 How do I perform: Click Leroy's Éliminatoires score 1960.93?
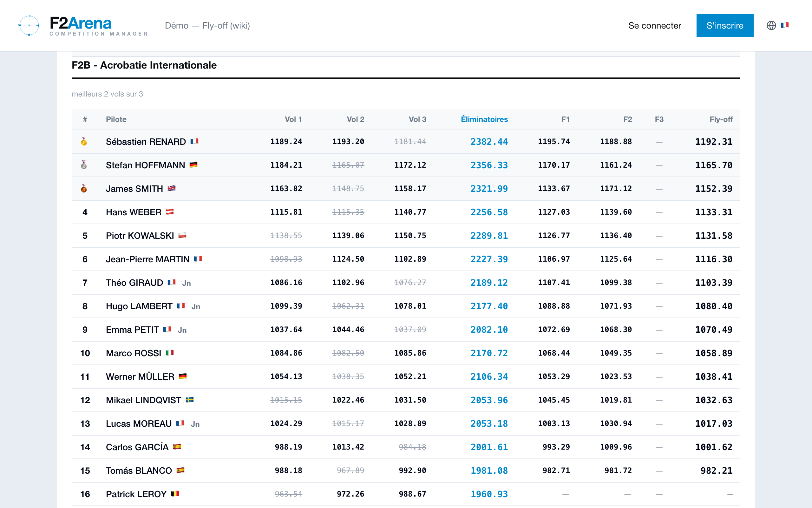[489, 494]
